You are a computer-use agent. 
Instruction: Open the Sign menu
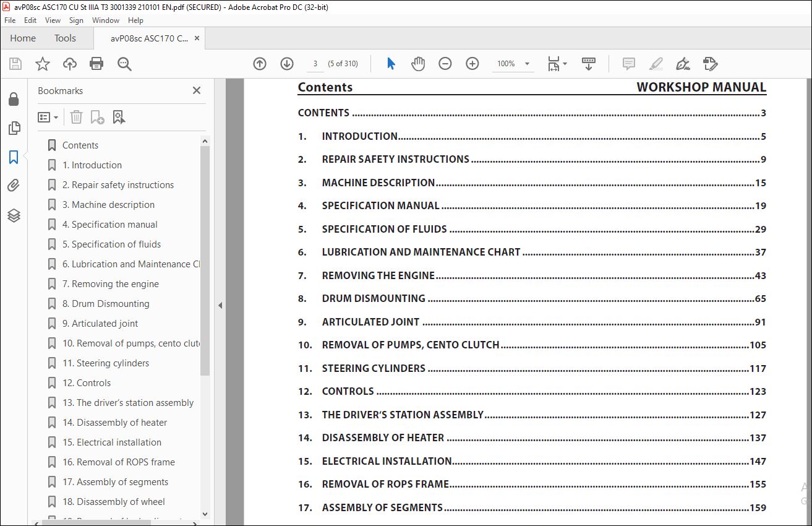pos(76,20)
